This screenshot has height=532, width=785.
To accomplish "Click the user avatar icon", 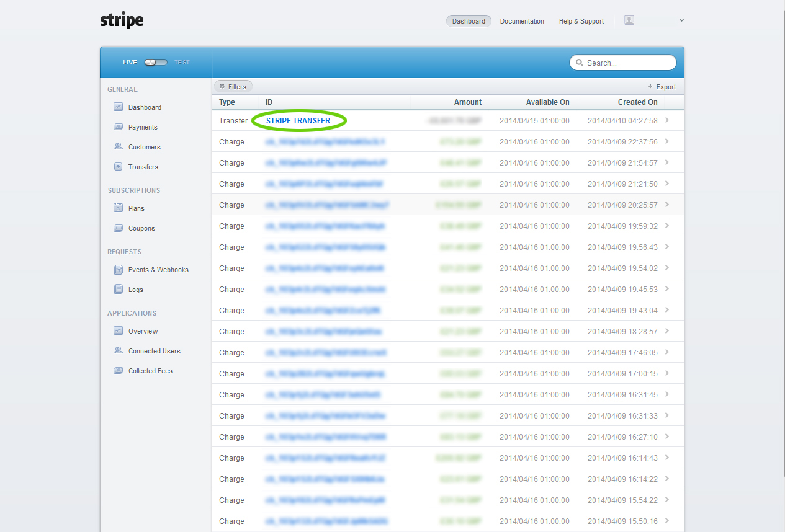I will pos(629,20).
